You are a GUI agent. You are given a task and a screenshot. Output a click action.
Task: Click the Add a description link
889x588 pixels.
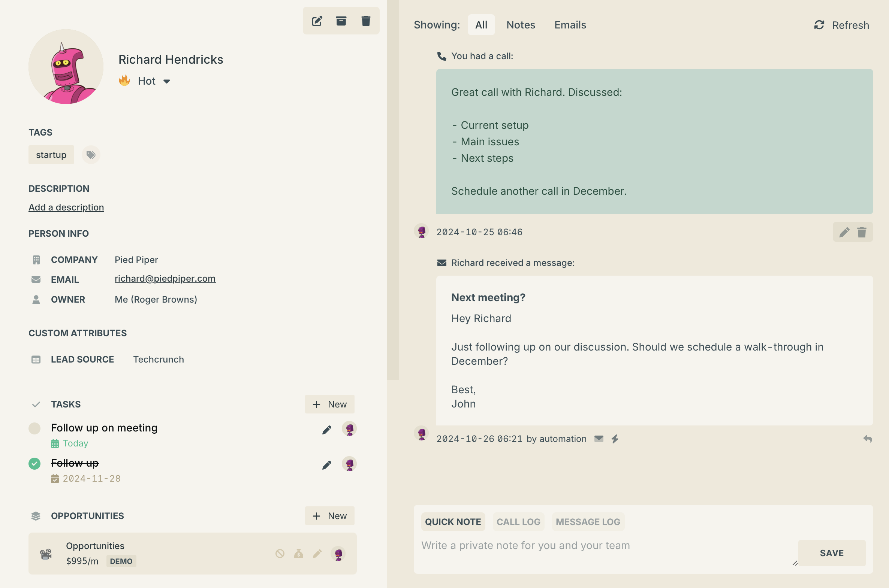click(66, 207)
